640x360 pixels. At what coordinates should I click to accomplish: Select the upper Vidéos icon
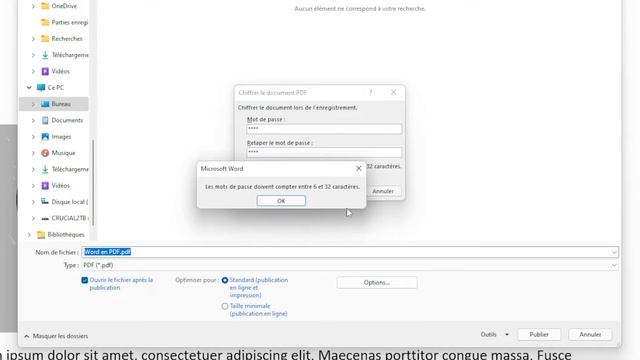click(45, 71)
